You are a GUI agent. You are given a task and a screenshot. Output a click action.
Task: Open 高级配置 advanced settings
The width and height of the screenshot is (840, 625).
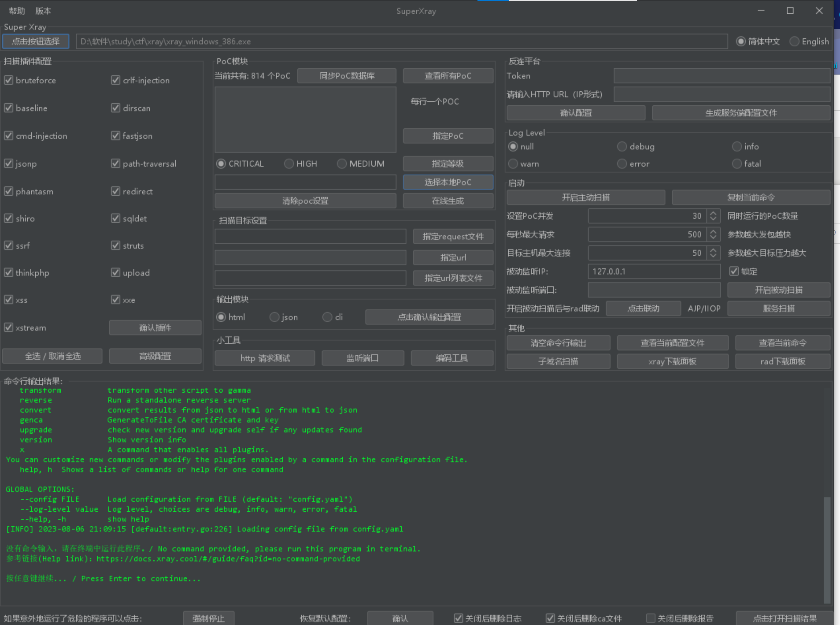155,356
